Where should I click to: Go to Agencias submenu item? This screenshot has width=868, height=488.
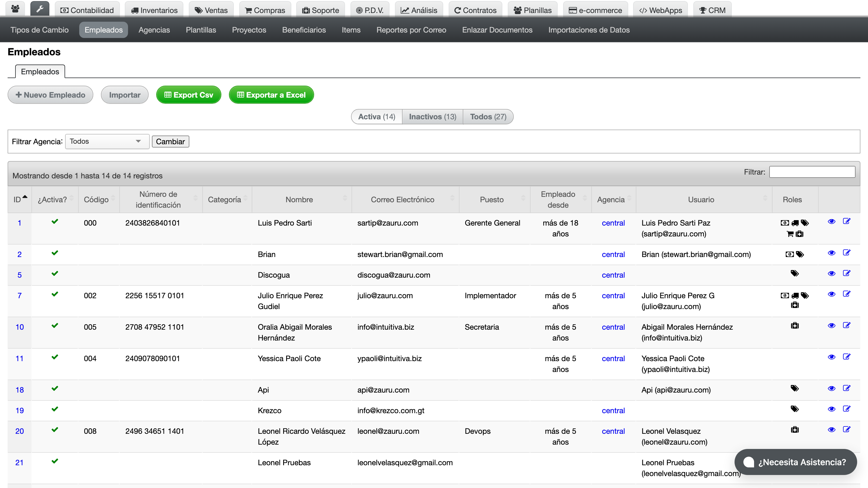click(154, 30)
